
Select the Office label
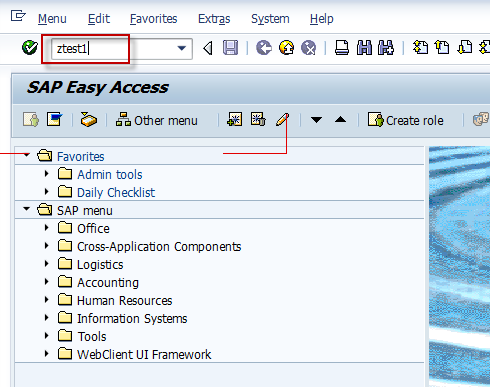click(x=93, y=228)
